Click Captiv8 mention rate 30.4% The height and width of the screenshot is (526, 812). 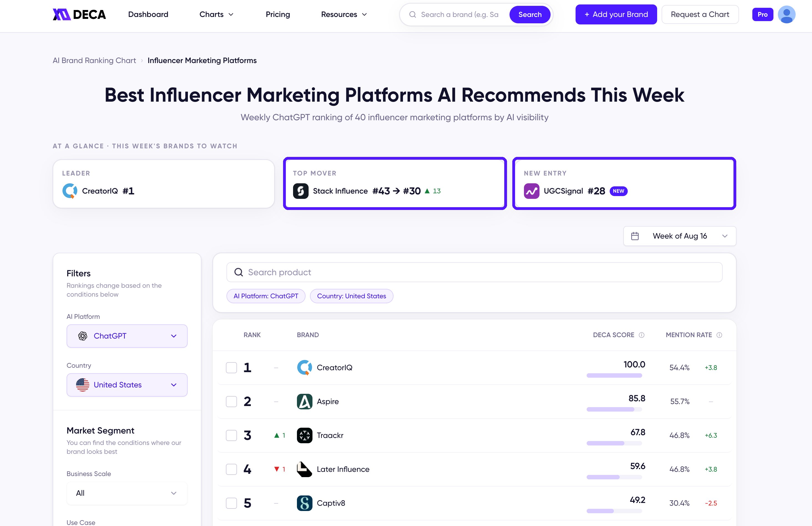(x=679, y=503)
